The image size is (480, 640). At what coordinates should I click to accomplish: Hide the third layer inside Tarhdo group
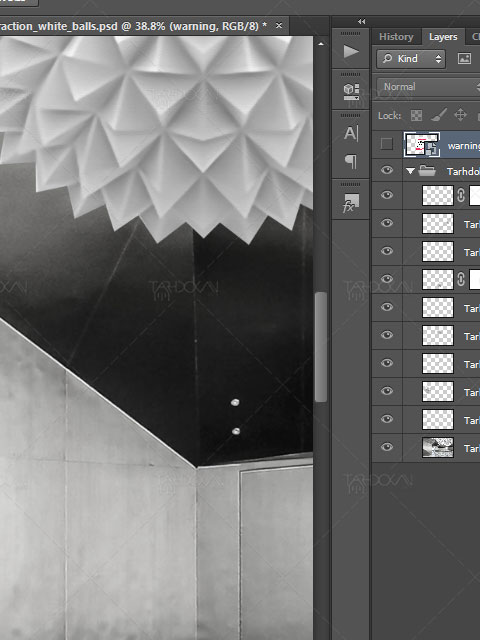(x=387, y=251)
